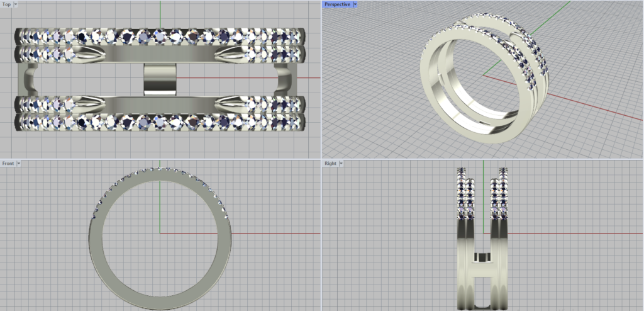
Task: Expand the Front viewport menu arrow
Action: pyautogui.click(x=19, y=163)
